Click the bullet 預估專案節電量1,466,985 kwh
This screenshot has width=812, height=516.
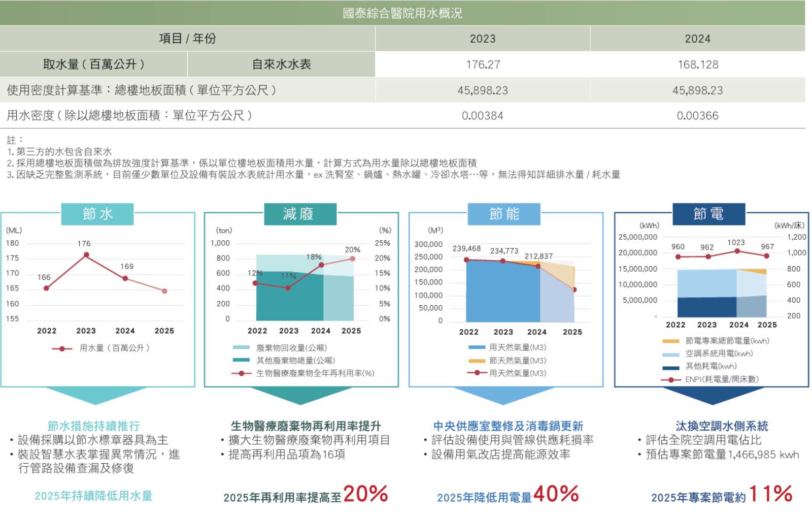point(719,454)
